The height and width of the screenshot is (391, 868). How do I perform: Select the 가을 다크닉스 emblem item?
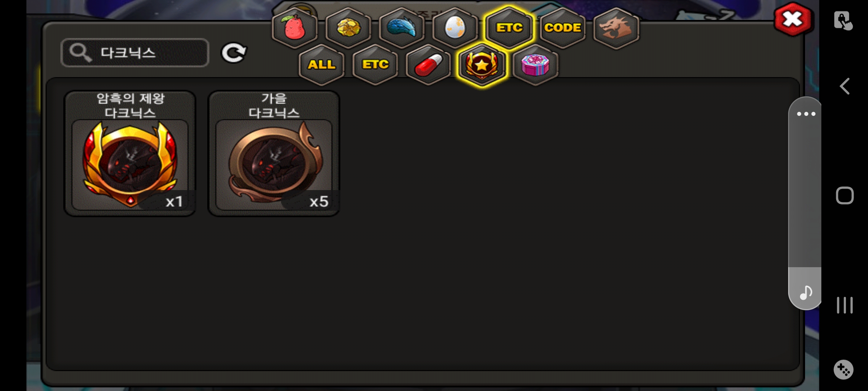click(274, 154)
